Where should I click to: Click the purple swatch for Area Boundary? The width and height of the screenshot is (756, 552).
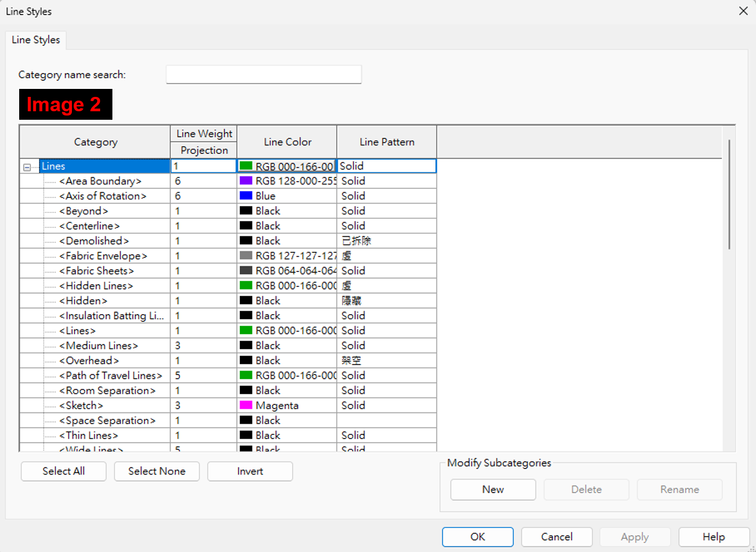[246, 180]
